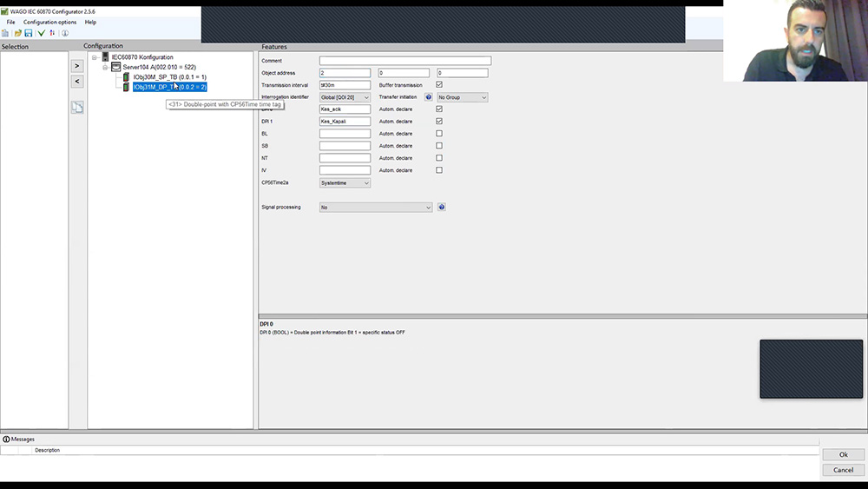Screen dimensions: 868x489
Task: Open the CP56Time2a Systemtime dropdown
Action: click(x=345, y=182)
